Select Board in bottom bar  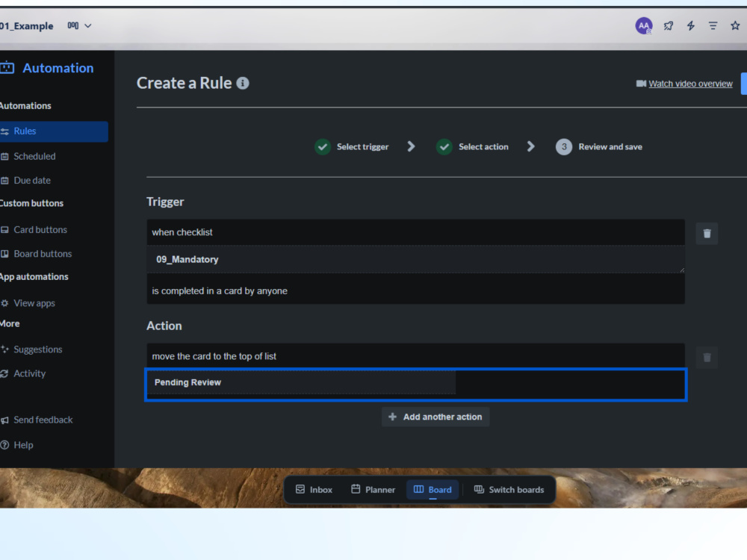433,490
